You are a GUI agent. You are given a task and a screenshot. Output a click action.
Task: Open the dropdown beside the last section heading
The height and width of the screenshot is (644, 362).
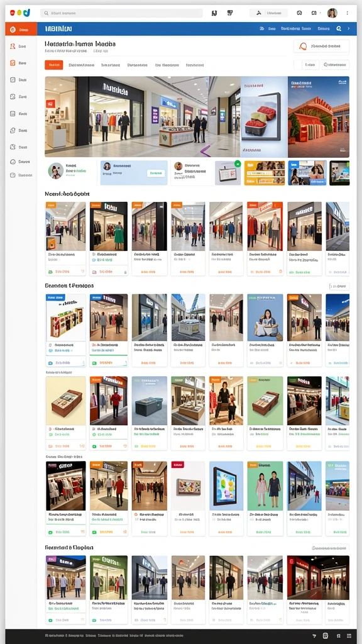click(330, 548)
